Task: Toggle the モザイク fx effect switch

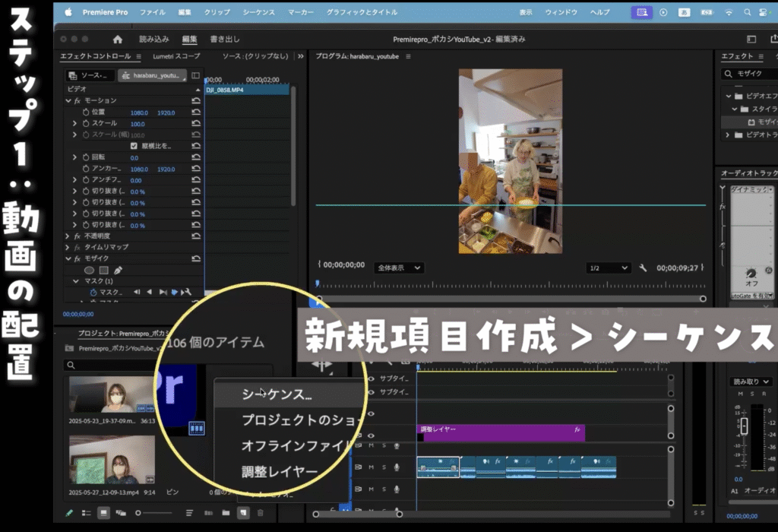Action: [77, 258]
